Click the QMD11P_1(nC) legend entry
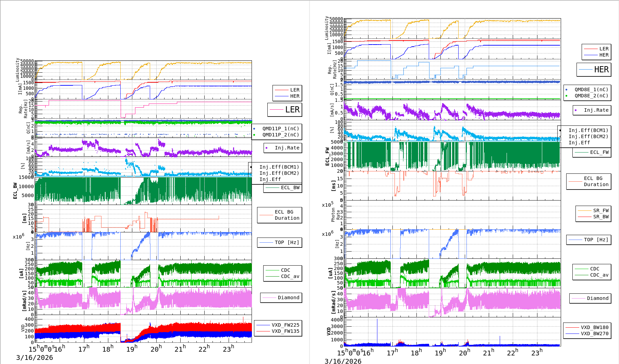The image size is (619, 364). (x=280, y=129)
